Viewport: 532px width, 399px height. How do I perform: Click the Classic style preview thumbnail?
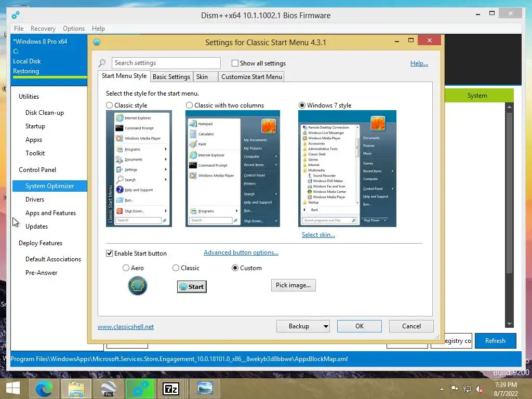point(139,169)
